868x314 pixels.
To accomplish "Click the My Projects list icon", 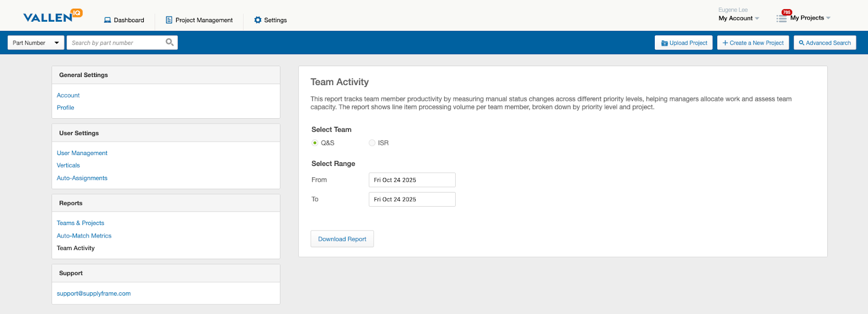I will tap(781, 18).
